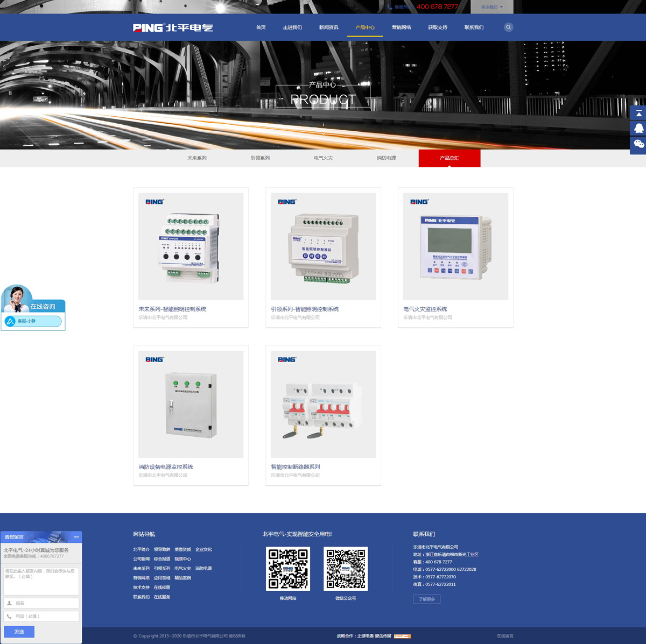Open the 产品中心 navigation menu
Viewport: 646px width, 644px height.
pyautogui.click(x=364, y=27)
